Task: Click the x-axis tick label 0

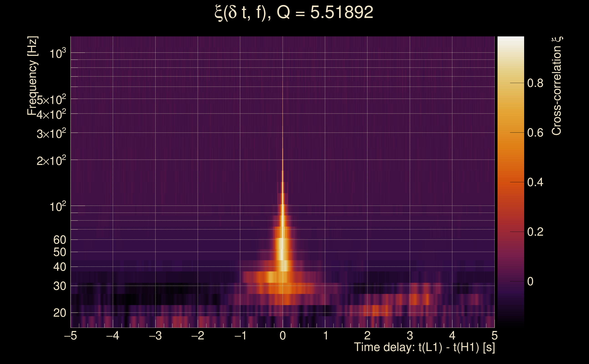Action: pos(283,336)
